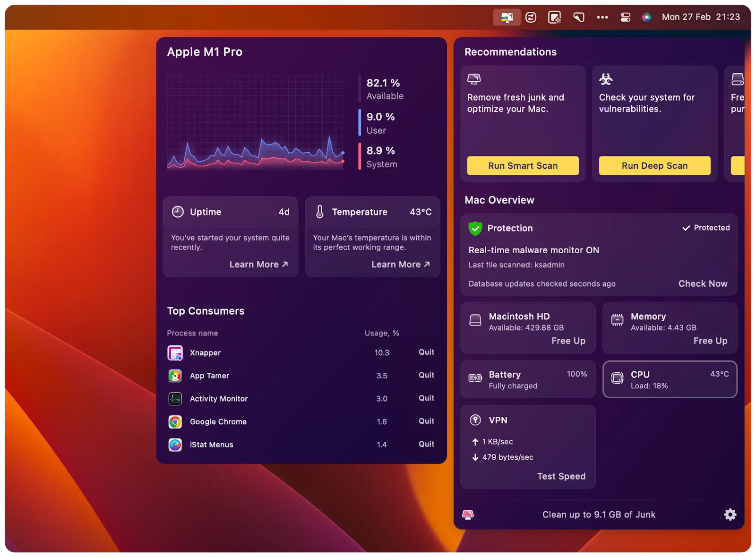Click the CPU usage history graph
Screen dimensions: 756x557
click(255, 122)
